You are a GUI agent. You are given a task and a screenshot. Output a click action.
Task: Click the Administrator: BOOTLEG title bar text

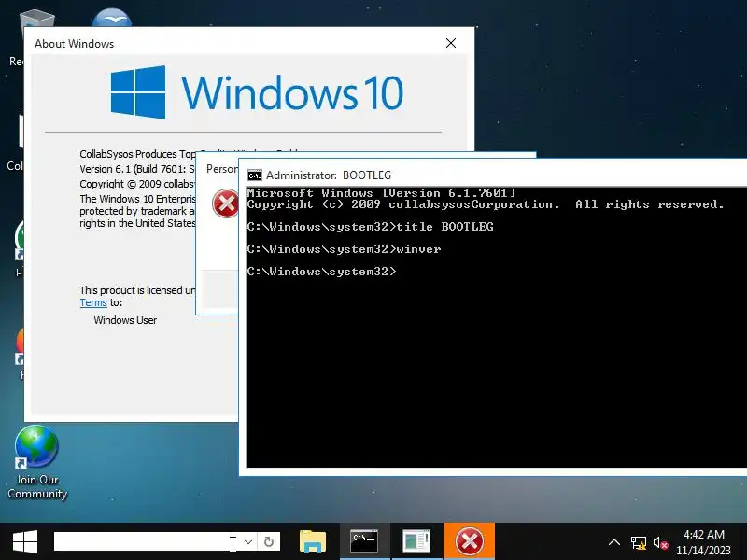click(329, 175)
